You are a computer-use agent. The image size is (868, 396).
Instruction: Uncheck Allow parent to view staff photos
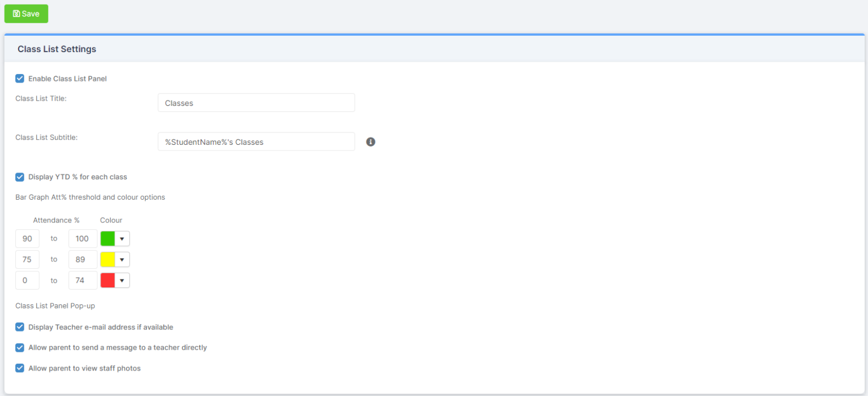[x=20, y=368]
